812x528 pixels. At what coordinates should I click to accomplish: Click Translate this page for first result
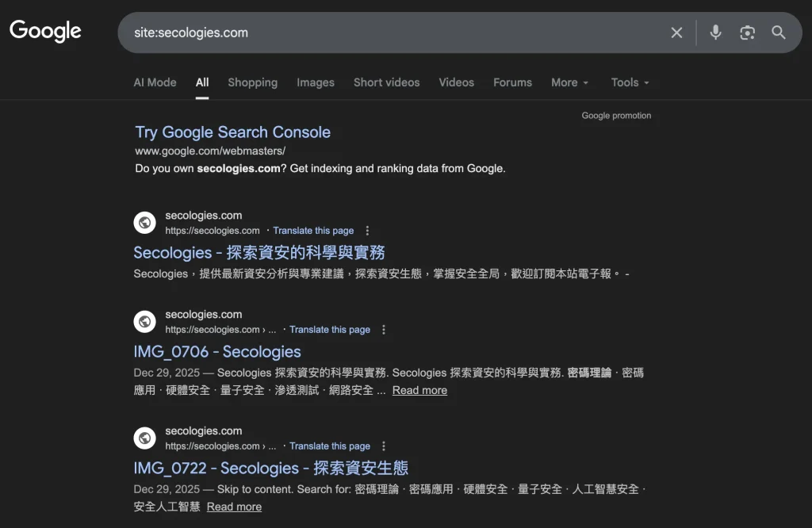(x=313, y=231)
